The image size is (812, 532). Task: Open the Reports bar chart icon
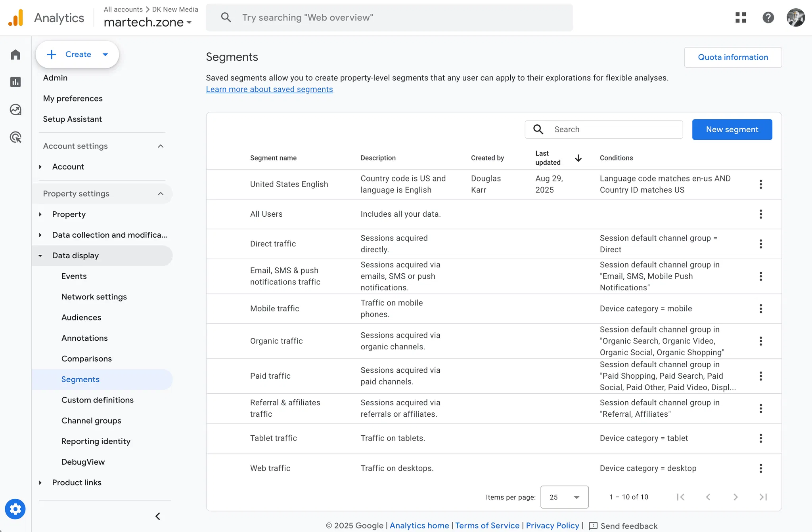(15, 82)
